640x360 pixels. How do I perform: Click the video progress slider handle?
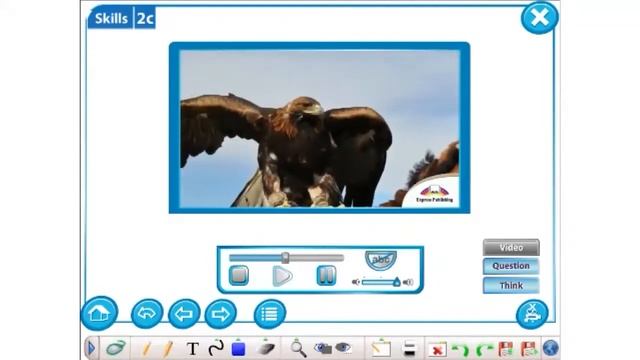[285, 258]
